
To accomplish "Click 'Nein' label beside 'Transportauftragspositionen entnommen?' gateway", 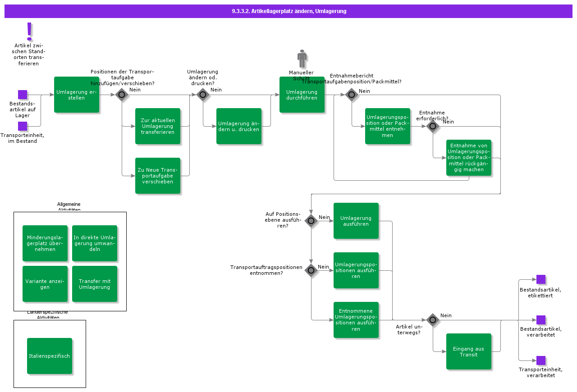I will point(323,267).
